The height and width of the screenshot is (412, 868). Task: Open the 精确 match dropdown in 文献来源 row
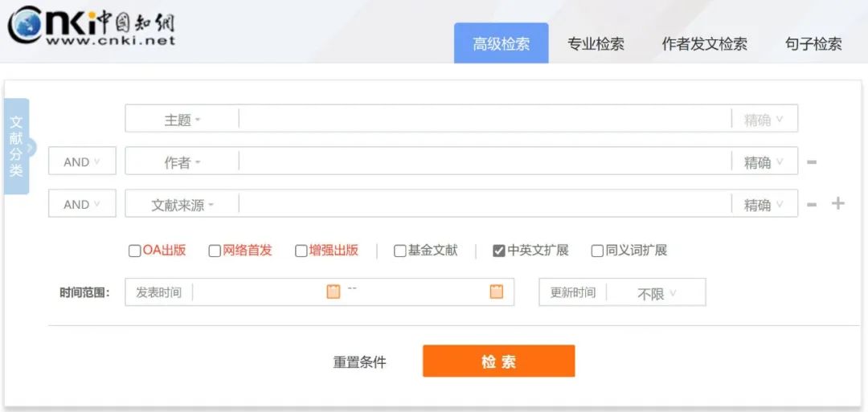click(x=764, y=205)
